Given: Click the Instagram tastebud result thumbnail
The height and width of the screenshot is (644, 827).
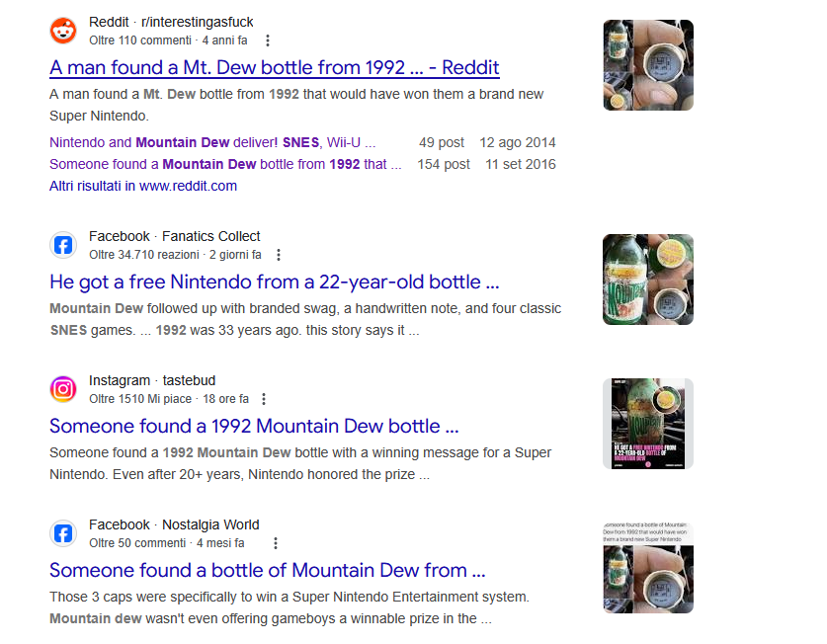Looking at the screenshot, I should [648, 424].
